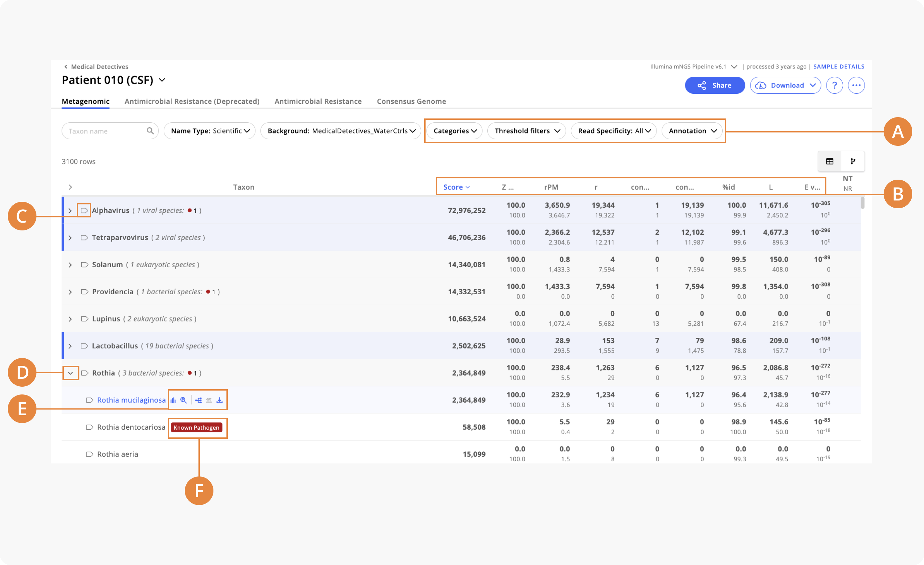Switch to table view
Screen dimensions: 924x565
click(830, 161)
